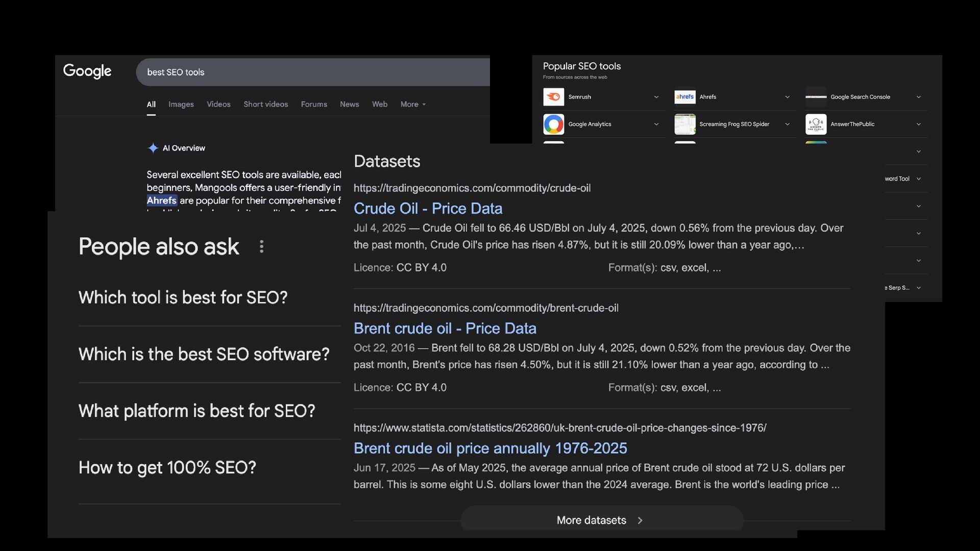This screenshot has width=980, height=551.
Task: Switch to the Web tab
Action: click(x=380, y=104)
